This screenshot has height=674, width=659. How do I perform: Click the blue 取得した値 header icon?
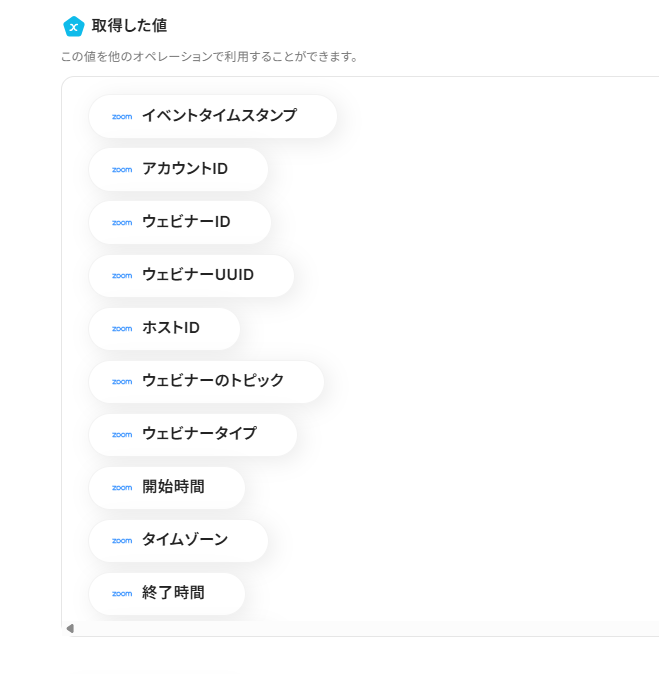coord(73,26)
